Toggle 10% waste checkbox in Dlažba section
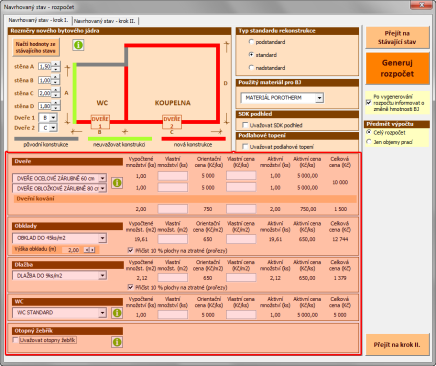This screenshot has width=436, height=366. (131, 287)
